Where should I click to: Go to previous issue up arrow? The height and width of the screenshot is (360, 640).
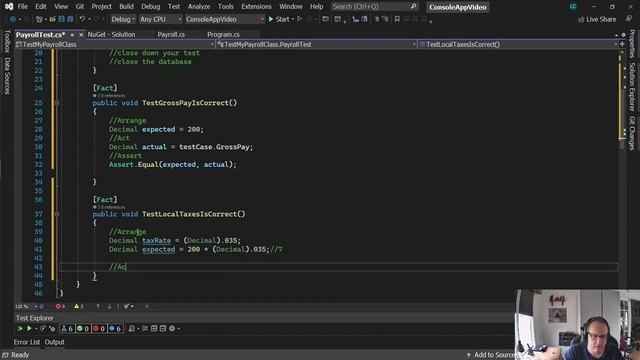tap(98, 306)
